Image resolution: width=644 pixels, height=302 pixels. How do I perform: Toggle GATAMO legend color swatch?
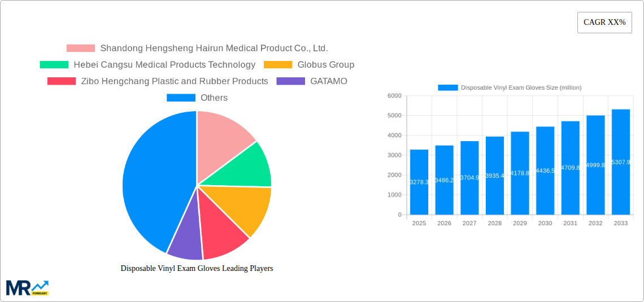pos(291,81)
